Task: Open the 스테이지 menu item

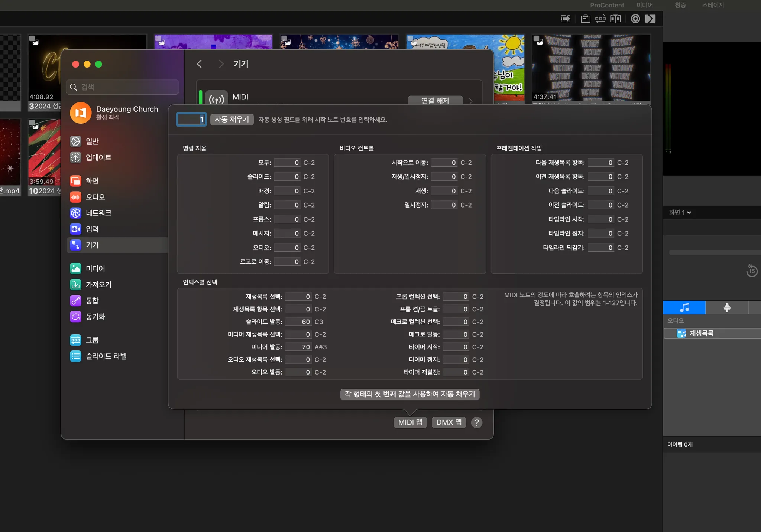Action: (x=712, y=5)
